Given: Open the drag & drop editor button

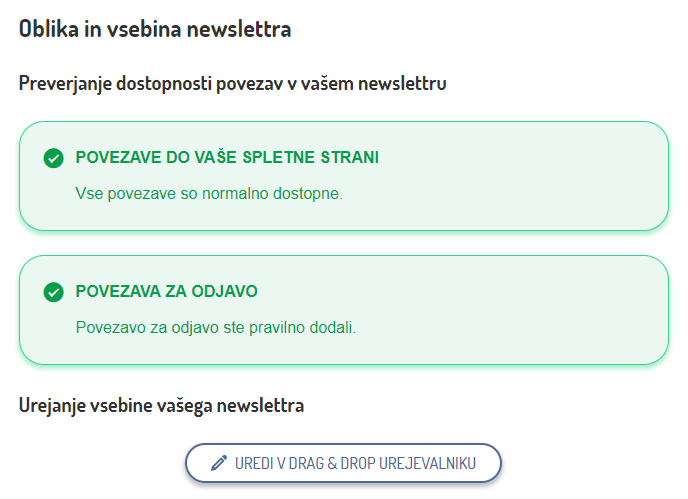Looking at the screenshot, I should pyautogui.click(x=343, y=463).
